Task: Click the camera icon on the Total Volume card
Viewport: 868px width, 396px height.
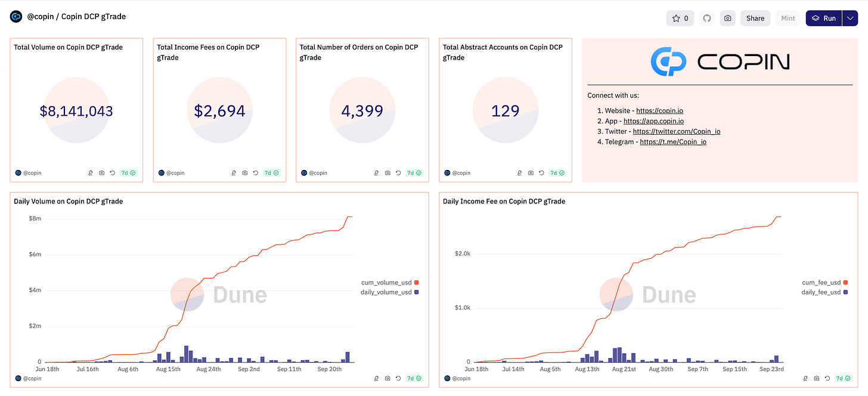Action: click(101, 173)
